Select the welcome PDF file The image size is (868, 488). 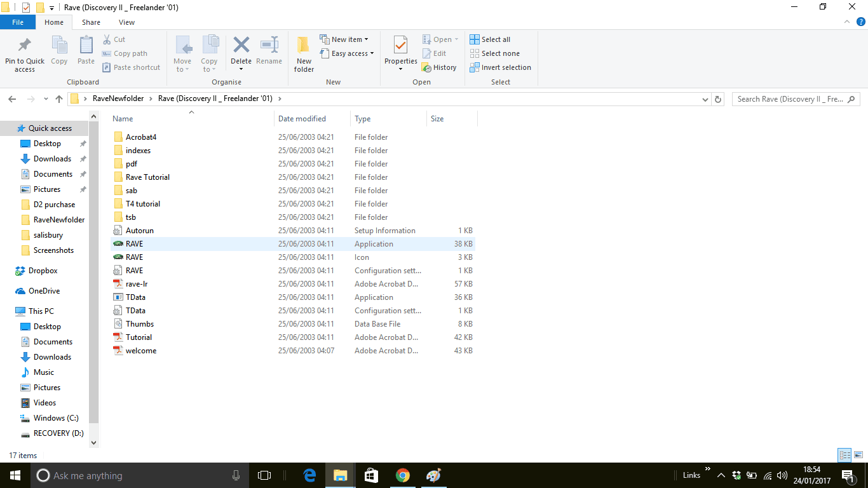140,351
